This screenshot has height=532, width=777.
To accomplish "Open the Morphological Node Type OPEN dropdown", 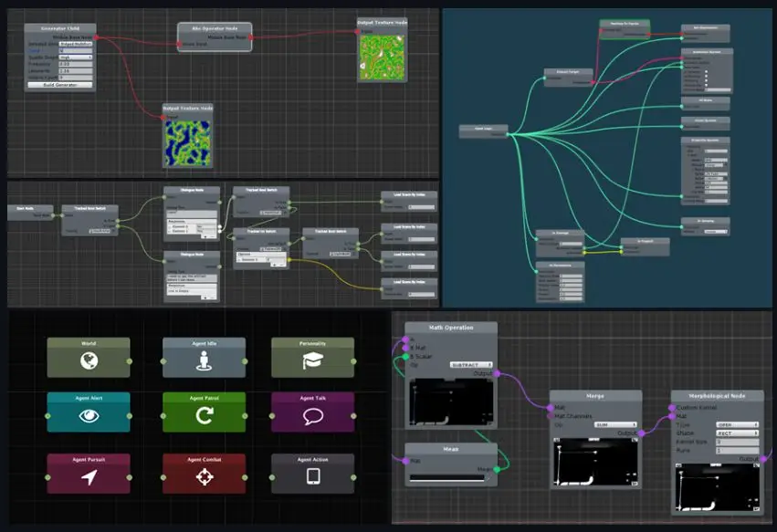I will (x=738, y=425).
